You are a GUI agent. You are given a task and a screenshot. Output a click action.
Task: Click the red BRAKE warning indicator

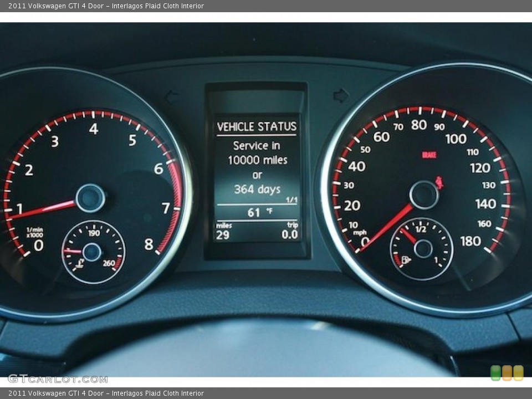[x=429, y=155]
